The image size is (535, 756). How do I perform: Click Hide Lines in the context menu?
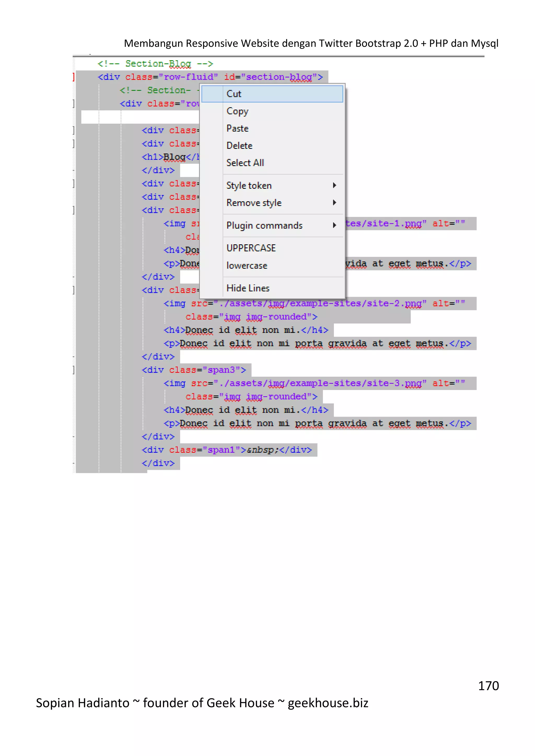click(x=248, y=288)
